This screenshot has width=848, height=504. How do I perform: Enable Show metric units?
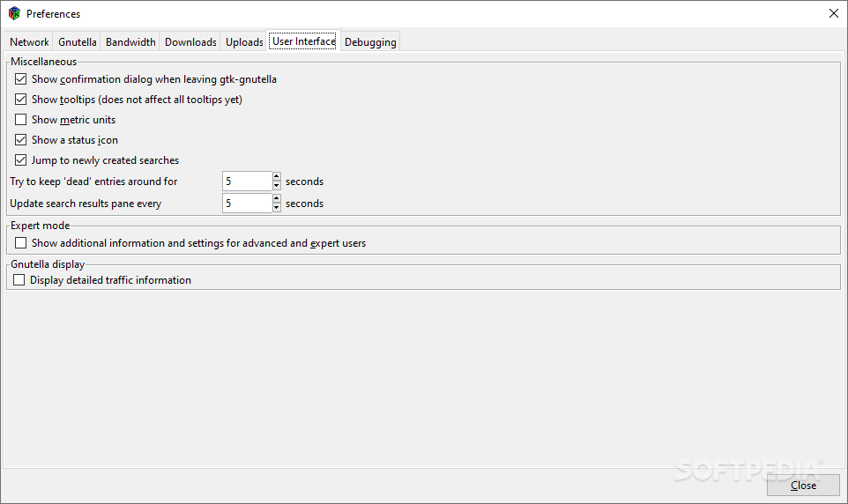coord(20,120)
